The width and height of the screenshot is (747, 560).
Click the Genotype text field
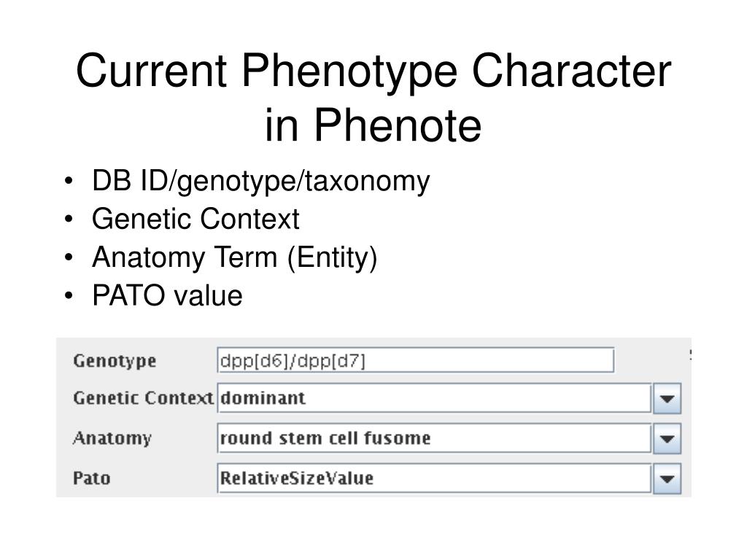[x=415, y=360]
